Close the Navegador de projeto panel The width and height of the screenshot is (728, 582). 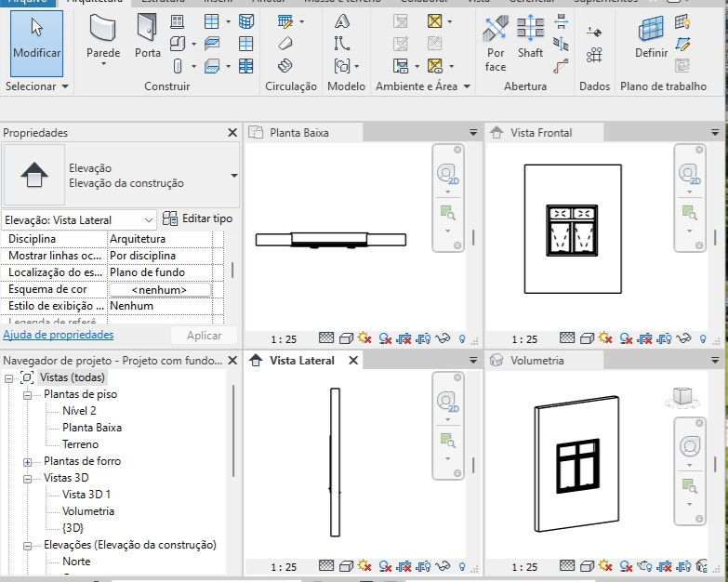click(x=232, y=360)
